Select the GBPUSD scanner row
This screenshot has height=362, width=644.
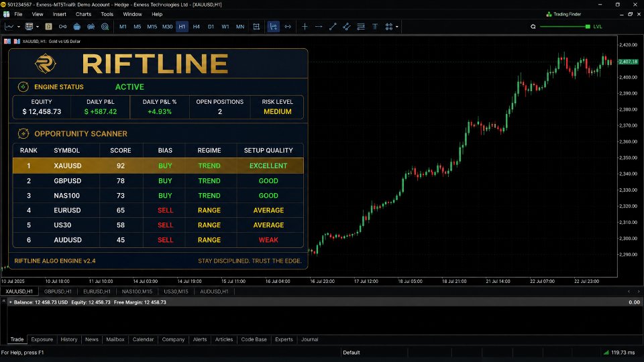click(x=158, y=180)
